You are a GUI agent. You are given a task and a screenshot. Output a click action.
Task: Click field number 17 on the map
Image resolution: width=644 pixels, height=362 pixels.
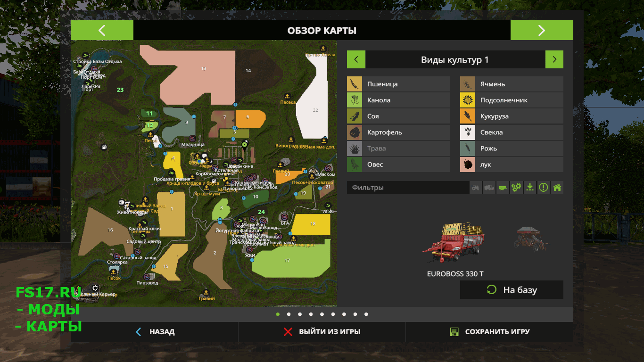click(x=287, y=260)
